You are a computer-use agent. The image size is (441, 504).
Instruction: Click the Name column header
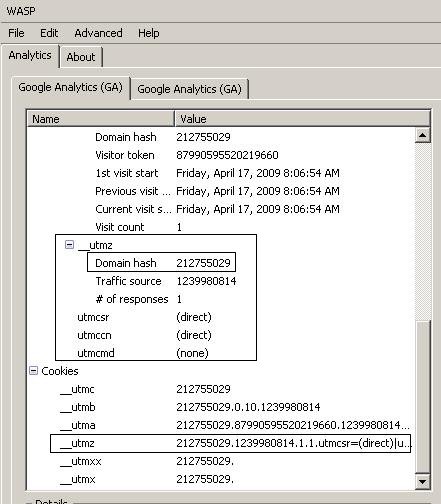tap(101, 119)
